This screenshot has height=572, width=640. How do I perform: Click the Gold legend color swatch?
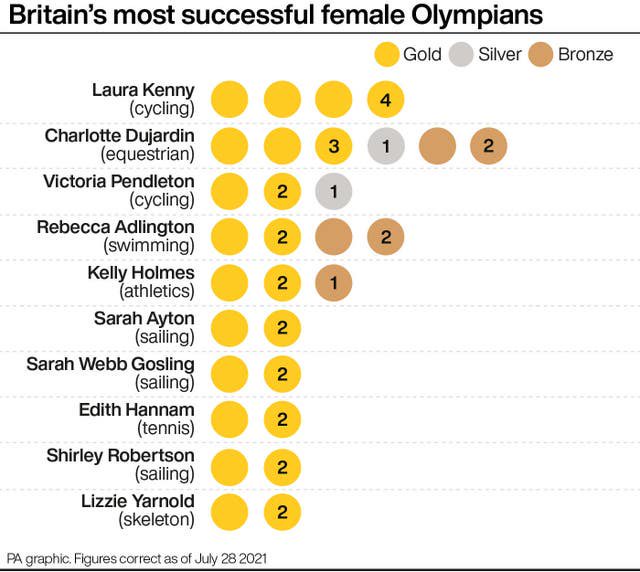tap(385, 54)
